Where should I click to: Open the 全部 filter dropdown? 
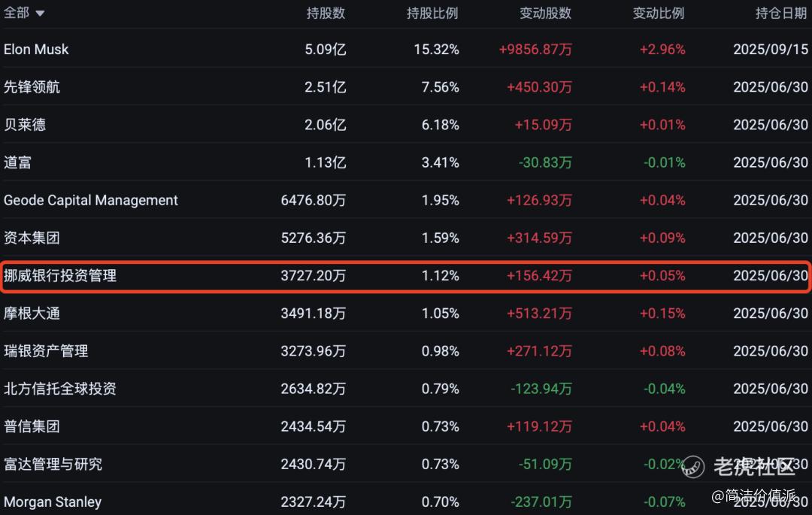pyautogui.click(x=24, y=13)
